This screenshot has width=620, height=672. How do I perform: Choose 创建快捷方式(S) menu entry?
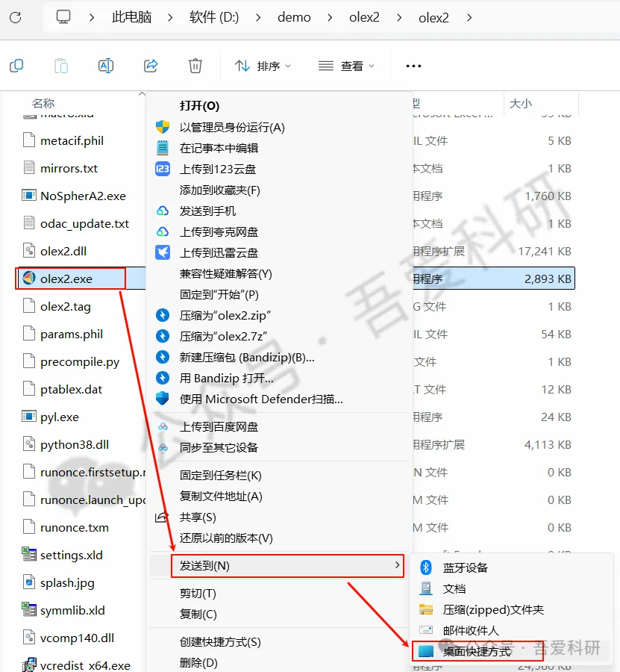pos(220,642)
